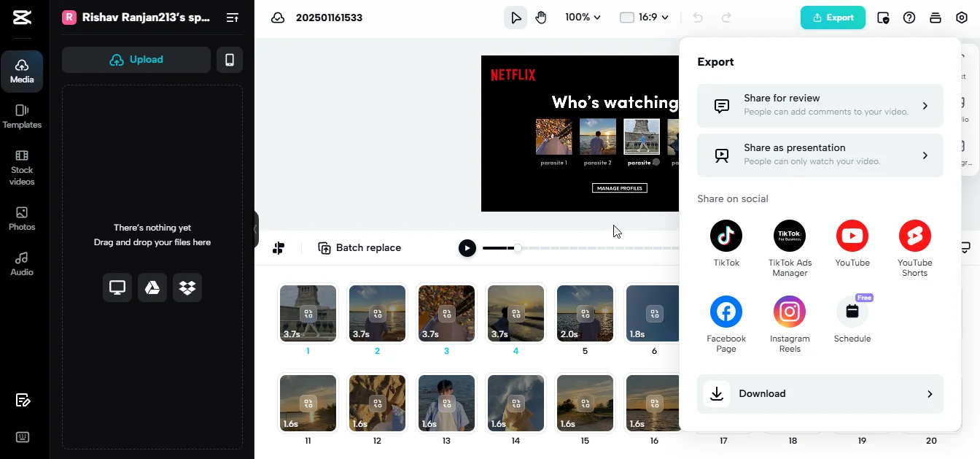Click the Upload button

pos(136,60)
